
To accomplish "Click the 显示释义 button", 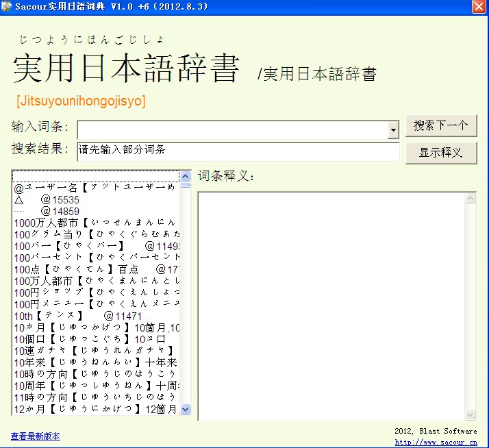I will coord(441,153).
